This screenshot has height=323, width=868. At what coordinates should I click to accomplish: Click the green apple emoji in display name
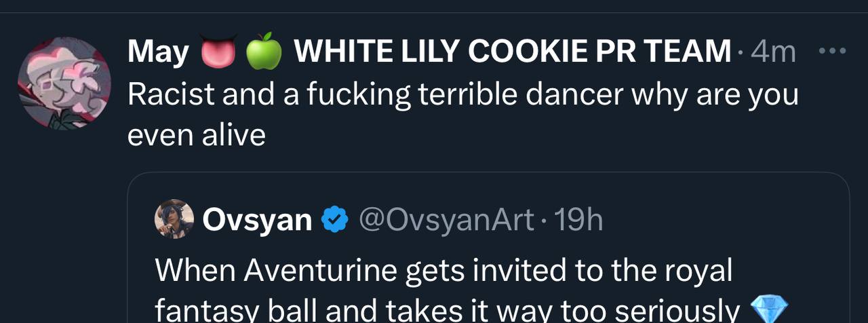(264, 52)
